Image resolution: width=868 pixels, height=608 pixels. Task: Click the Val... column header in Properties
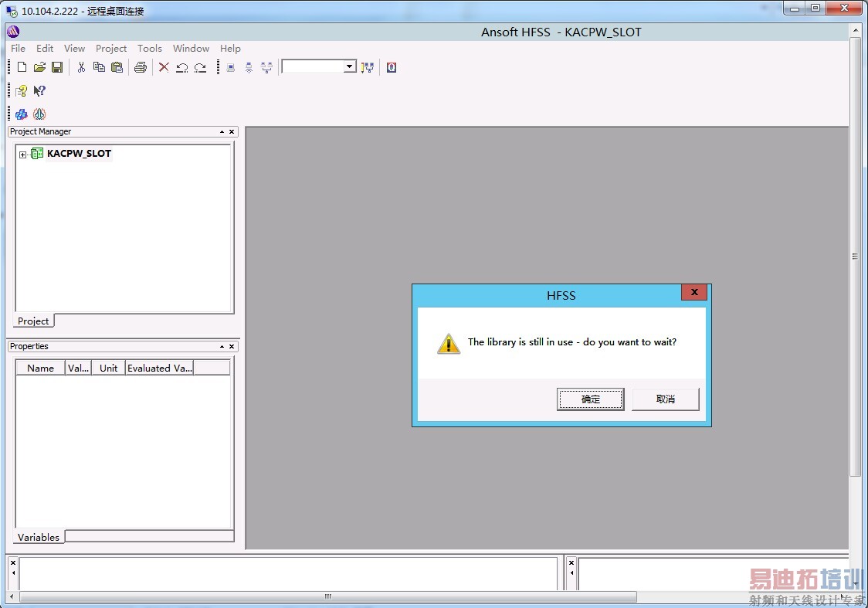point(78,369)
